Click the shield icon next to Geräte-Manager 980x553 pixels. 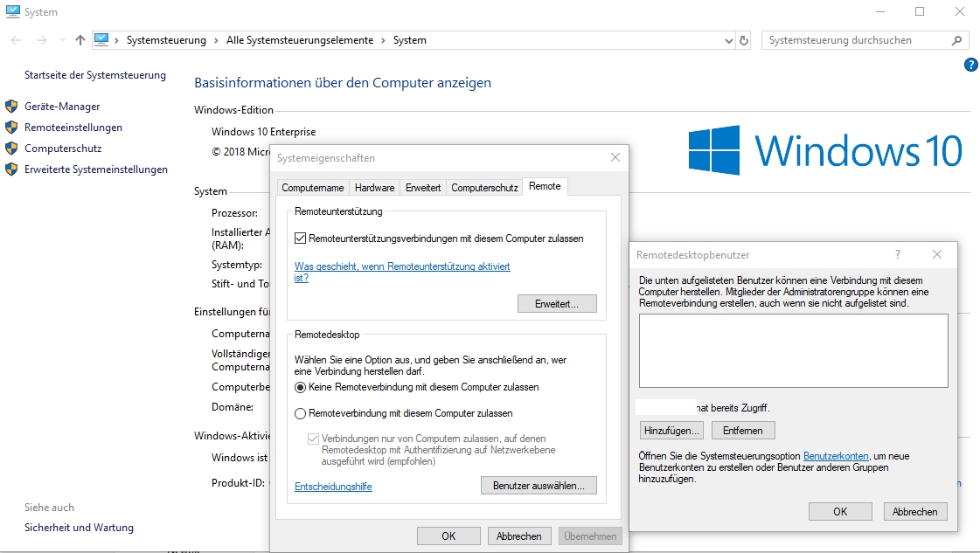[x=11, y=107]
